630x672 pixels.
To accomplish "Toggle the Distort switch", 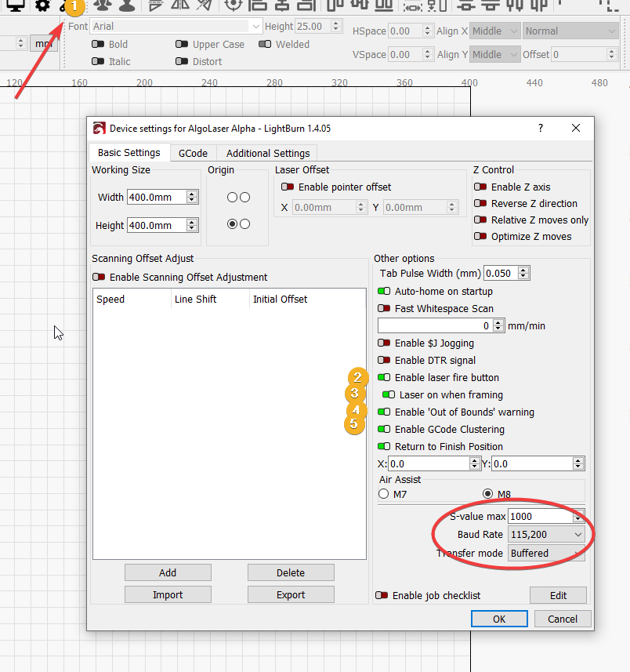I will [182, 61].
